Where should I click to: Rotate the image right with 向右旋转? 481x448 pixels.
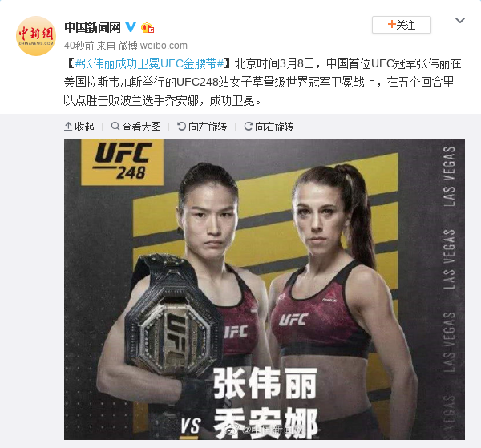[x=269, y=127]
